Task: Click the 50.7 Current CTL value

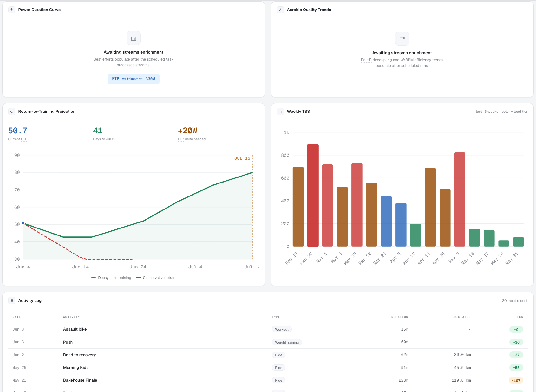Action: coord(18,131)
